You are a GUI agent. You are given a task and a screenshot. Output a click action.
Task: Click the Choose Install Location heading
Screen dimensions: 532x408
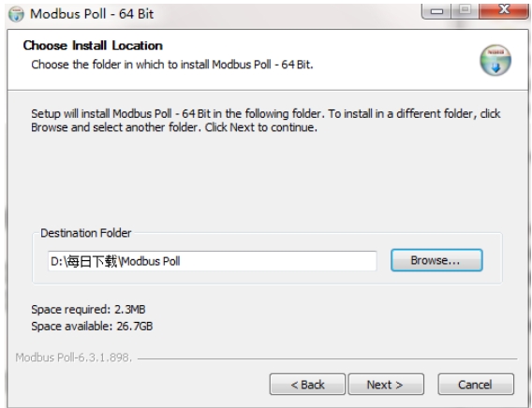pyautogui.click(x=93, y=46)
